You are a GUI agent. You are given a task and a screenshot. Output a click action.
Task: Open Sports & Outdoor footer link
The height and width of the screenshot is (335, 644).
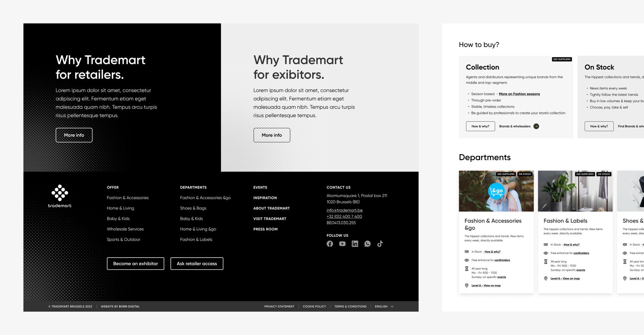click(x=124, y=240)
